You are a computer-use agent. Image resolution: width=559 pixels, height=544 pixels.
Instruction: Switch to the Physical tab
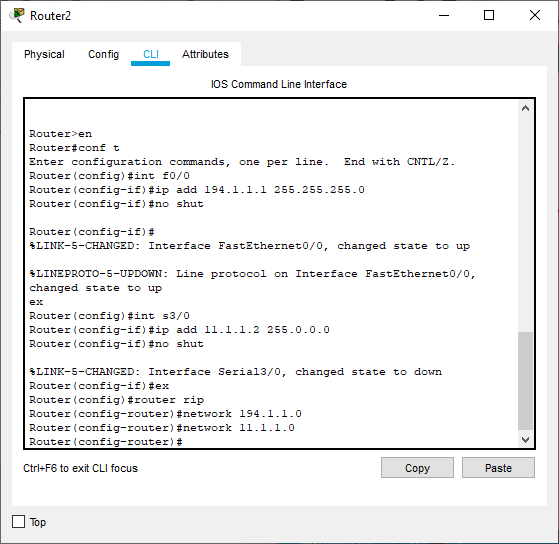(44, 54)
